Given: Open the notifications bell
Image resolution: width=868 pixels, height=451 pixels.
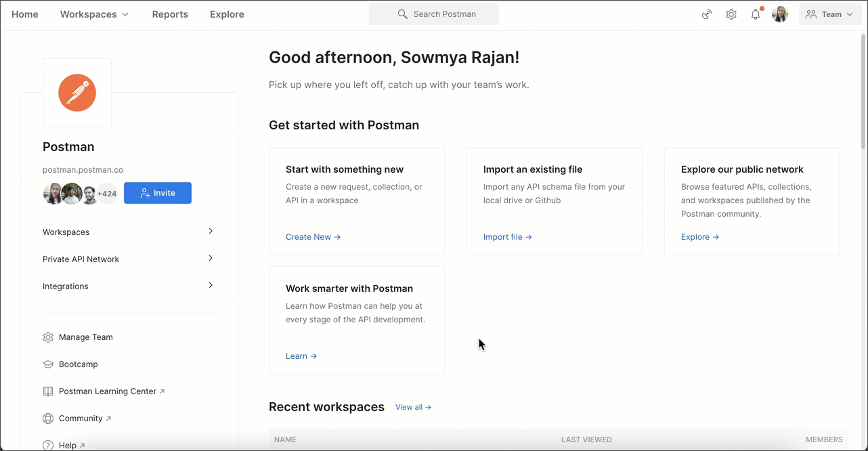Looking at the screenshot, I should pyautogui.click(x=756, y=14).
